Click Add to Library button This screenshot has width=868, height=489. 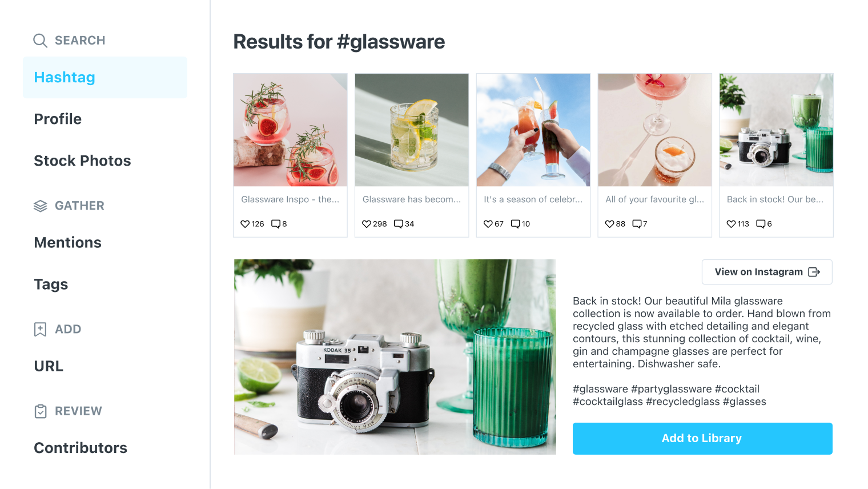point(702,439)
